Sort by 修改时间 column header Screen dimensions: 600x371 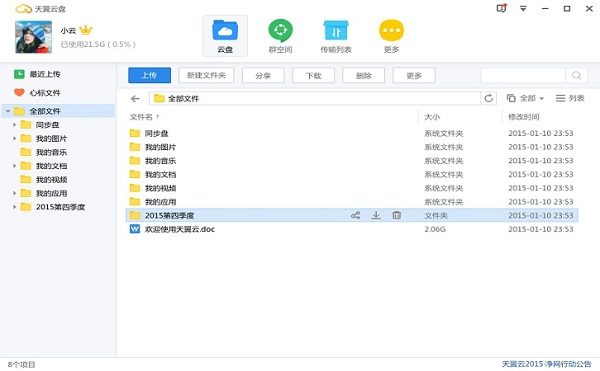[x=523, y=117]
